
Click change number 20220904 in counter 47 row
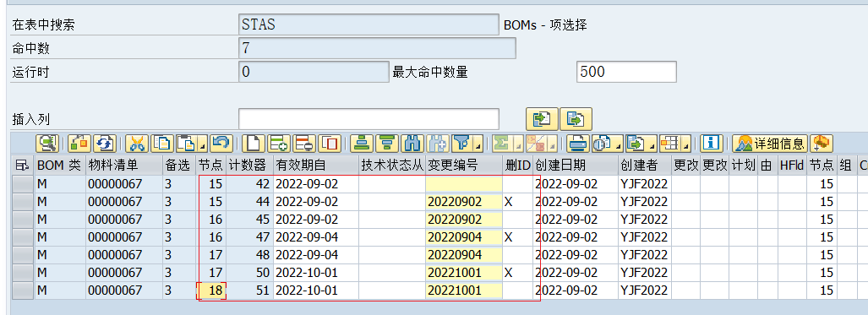pyautogui.click(x=464, y=237)
